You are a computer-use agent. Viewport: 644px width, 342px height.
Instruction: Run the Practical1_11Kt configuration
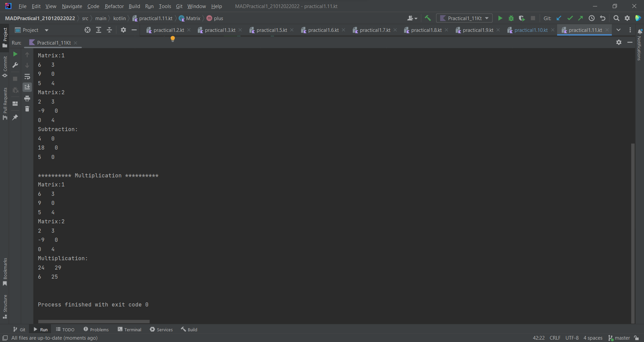point(500,18)
